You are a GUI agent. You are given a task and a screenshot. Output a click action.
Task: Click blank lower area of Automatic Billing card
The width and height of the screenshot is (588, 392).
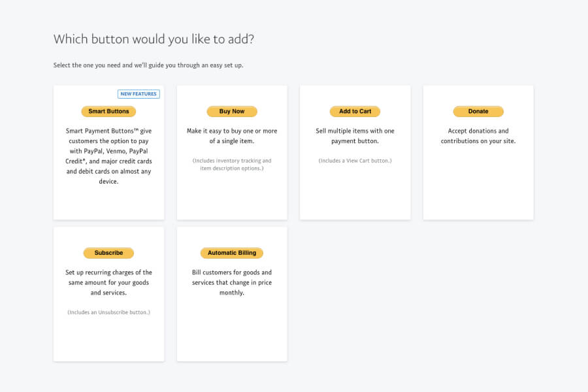232,333
